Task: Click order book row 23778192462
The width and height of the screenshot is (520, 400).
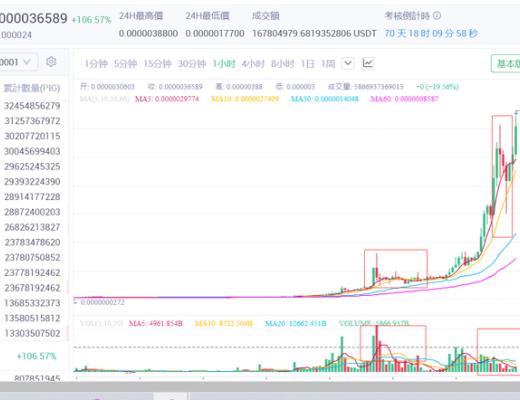Action: pos(32,273)
